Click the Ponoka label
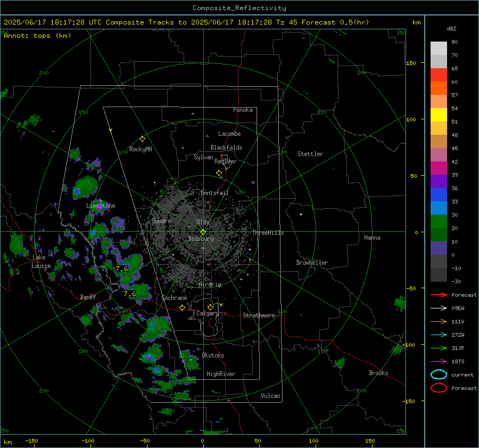Screen dimensions: 479x448 point(243,110)
